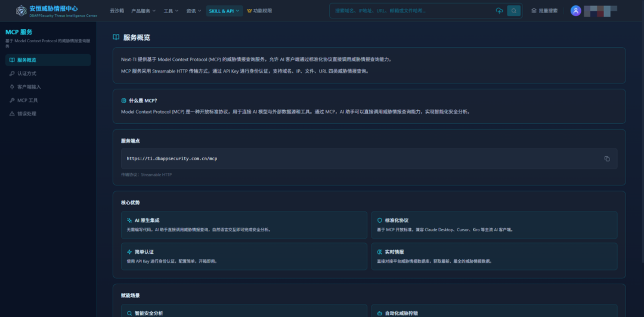Screen dimensions: 644x317
Task: Open 功能权限 in the top navigation
Action: coord(262,11)
